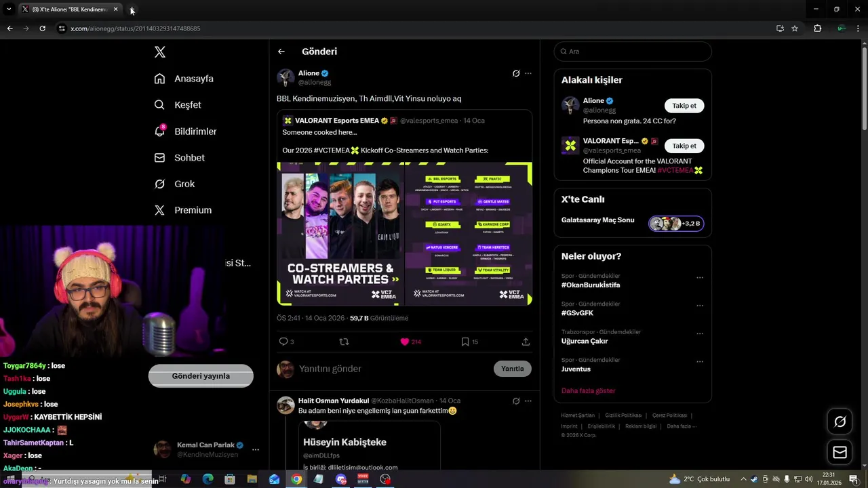
Task: Go to Anasayfa home page
Action: click(x=184, y=79)
